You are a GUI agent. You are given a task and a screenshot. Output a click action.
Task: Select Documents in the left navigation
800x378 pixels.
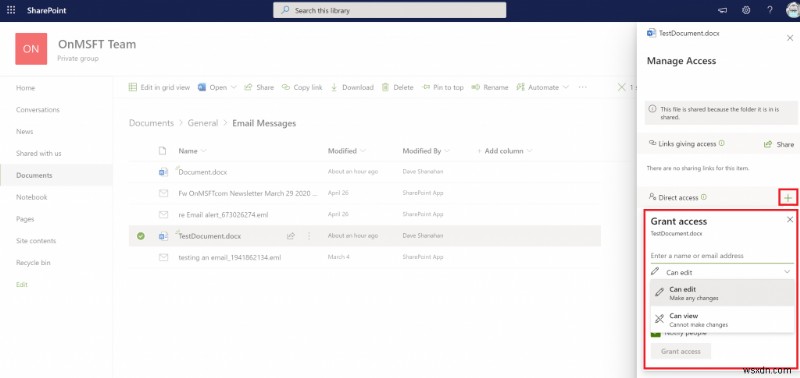pos(34,175)
